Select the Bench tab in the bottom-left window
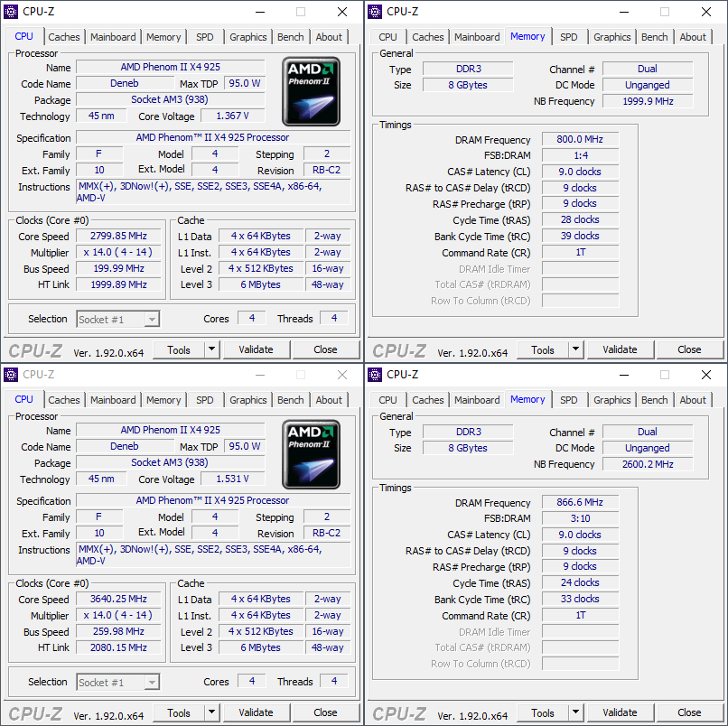This screenshot has height=726, width=728. [290, 400]
